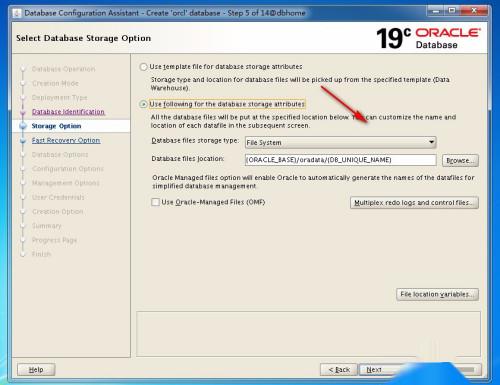Screen dimensions: 500x385
Task: Click the Progress Page step label
Action: pyautogui.click(x=54, y=240)
